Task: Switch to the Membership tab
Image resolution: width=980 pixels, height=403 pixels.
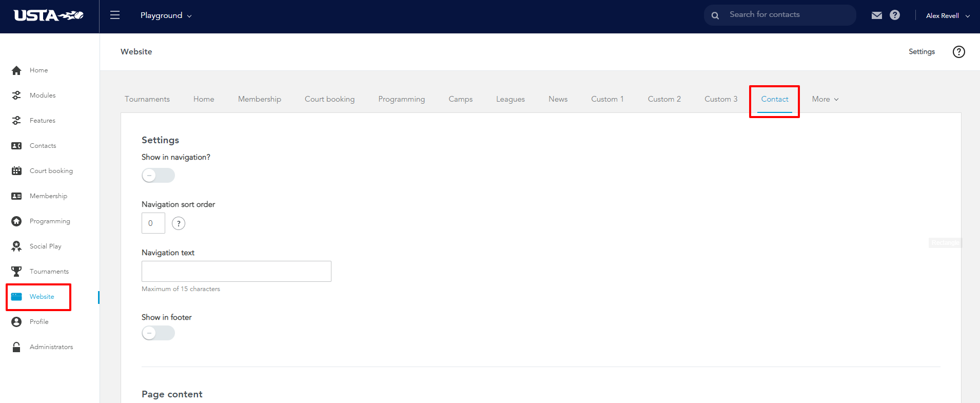Action: (x=260, y=99)
